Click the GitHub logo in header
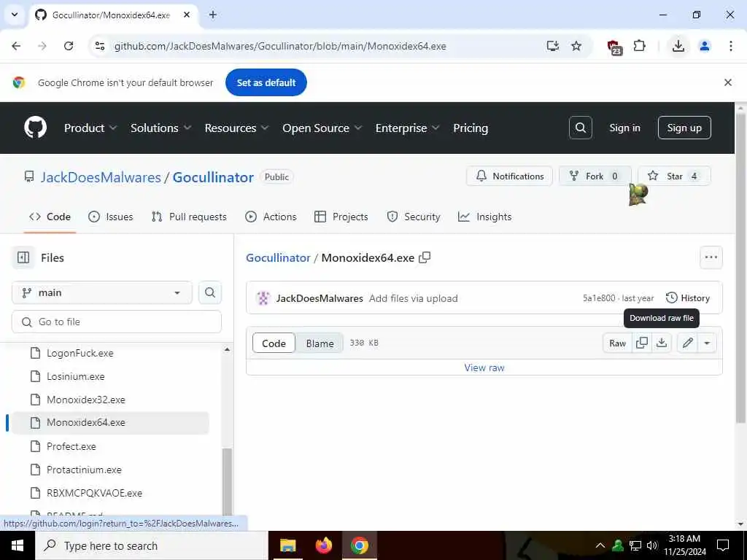 coord(35,128)
